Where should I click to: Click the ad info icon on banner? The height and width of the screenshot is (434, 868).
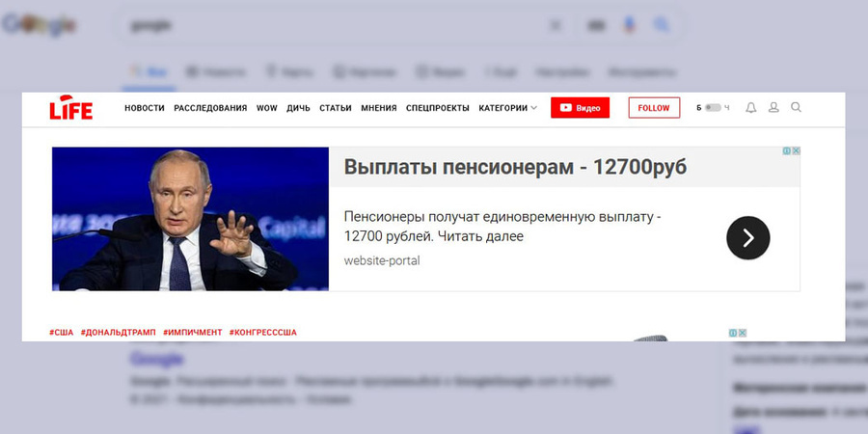786,151
